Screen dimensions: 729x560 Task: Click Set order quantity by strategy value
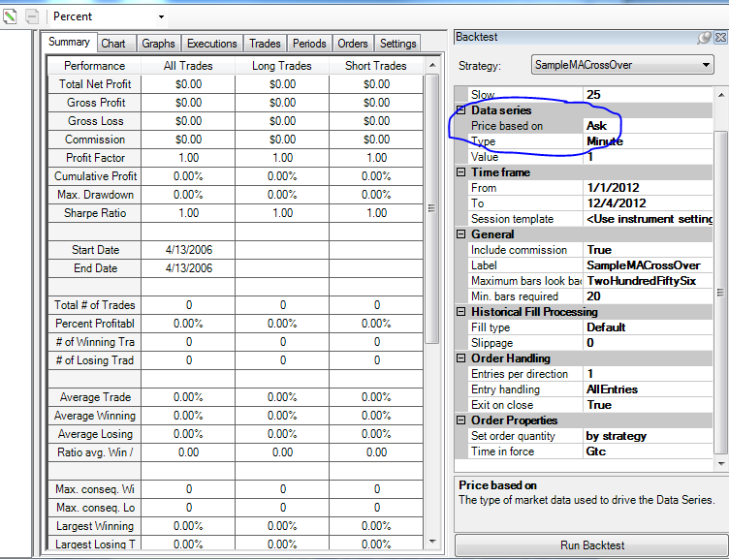click(648, 436)
